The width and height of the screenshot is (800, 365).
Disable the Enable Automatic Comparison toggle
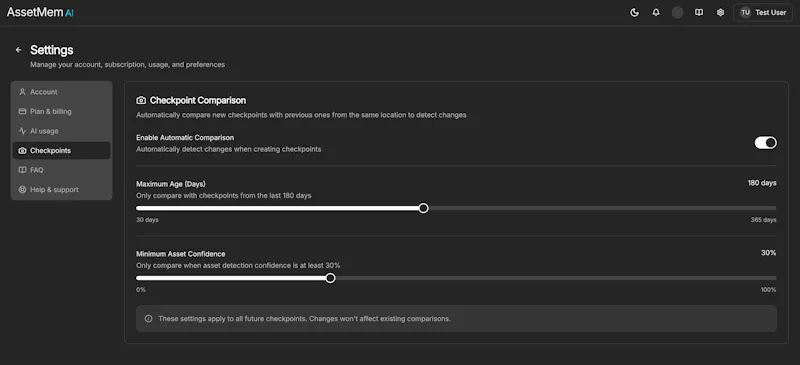coord(765,142)
